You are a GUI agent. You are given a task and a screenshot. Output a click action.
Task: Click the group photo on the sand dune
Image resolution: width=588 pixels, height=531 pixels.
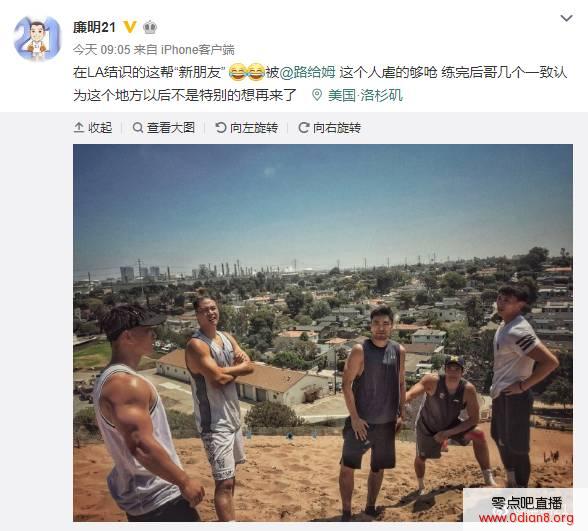pos(323,333)
